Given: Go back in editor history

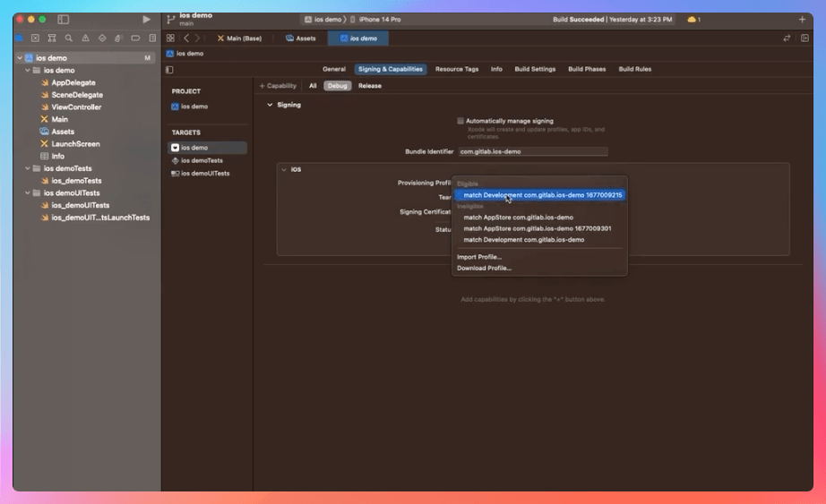Looking at the screenshot, I should click(x=186, y=38).
